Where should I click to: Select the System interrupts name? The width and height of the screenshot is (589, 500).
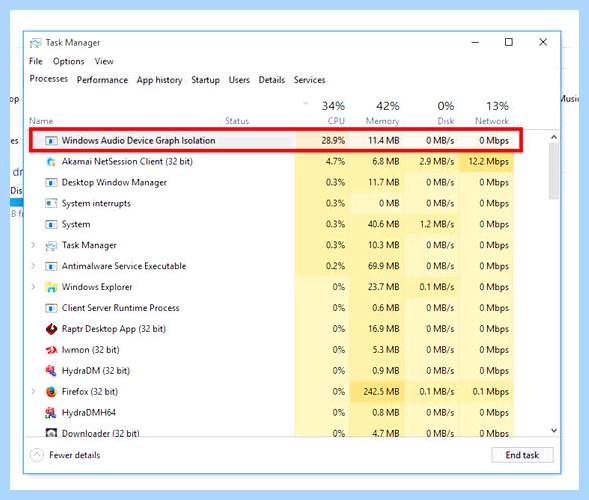click(x=96, y=203)
